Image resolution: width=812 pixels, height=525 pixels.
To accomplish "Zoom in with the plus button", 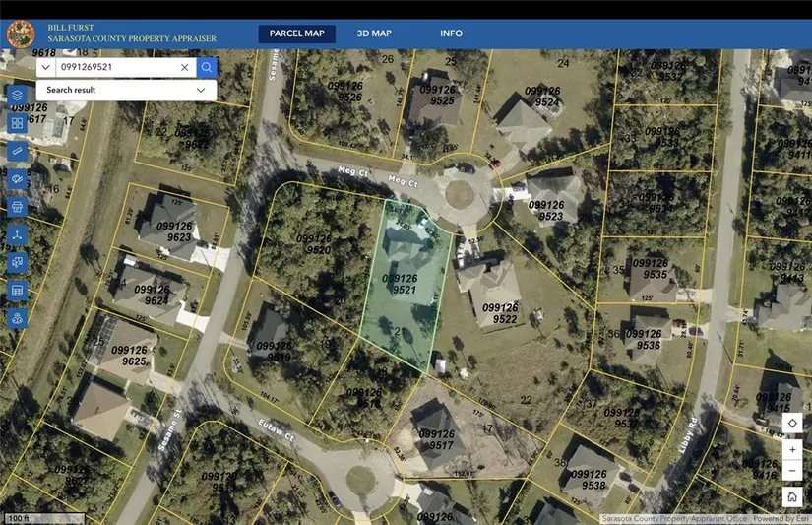I will pos(792,450).
